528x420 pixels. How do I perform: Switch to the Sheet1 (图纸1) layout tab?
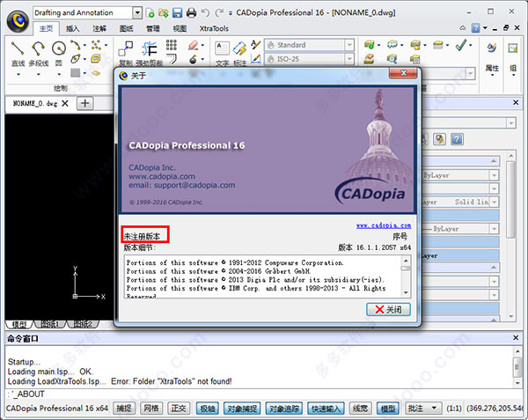point(50,324)
